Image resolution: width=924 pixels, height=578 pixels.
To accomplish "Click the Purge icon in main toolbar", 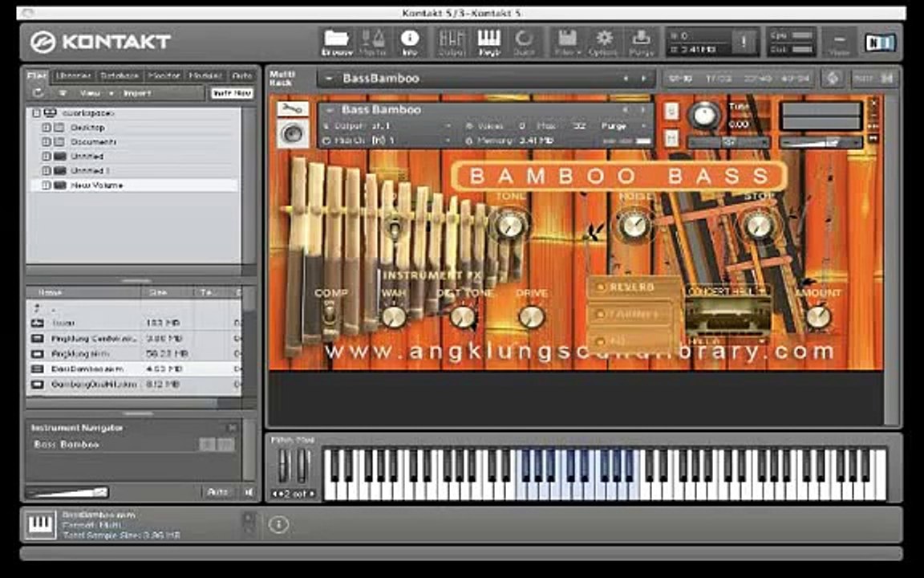I will [641, 43].
